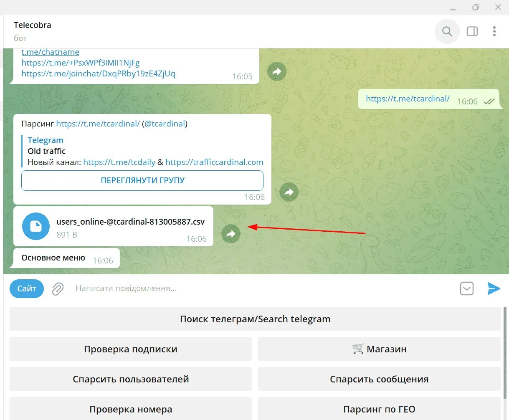Open the sent https://t.me/tcardinal/ link
The height and width of the screenshot is (420, 509).
tap(408, 99)
